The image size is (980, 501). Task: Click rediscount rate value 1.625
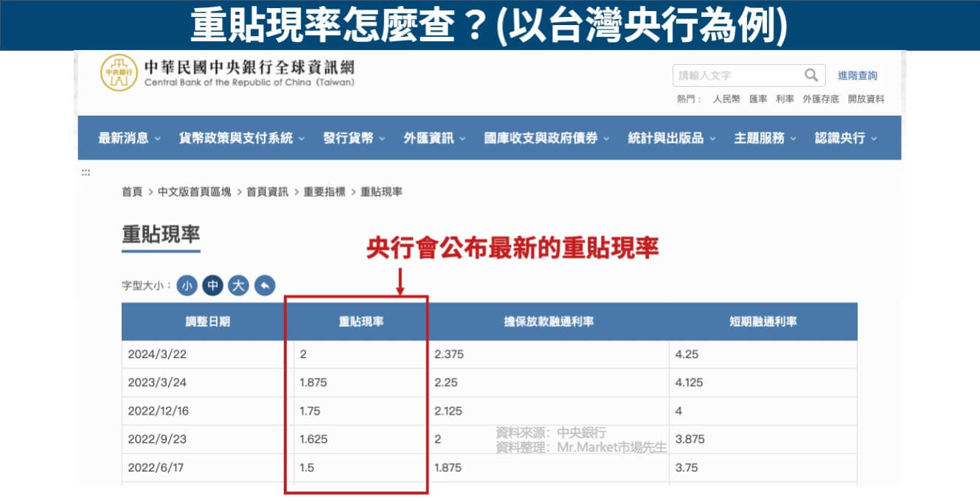(x=313, y=439)
